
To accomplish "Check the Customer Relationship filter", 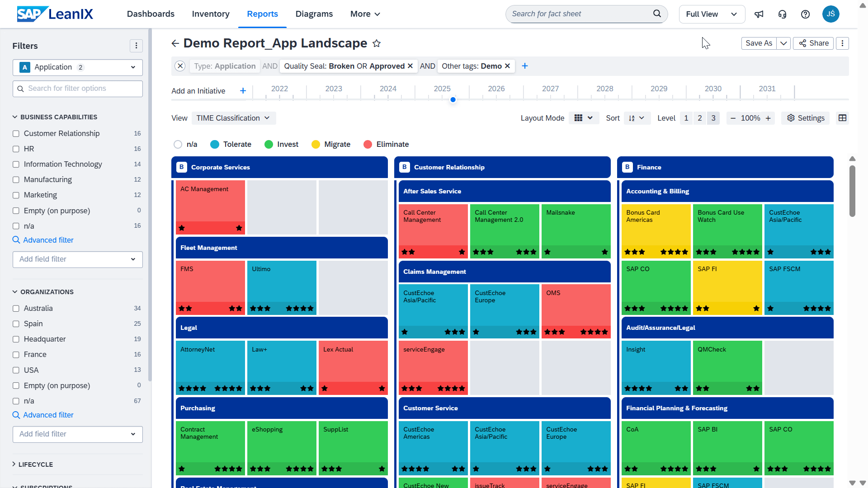I will tap(16, 134).
